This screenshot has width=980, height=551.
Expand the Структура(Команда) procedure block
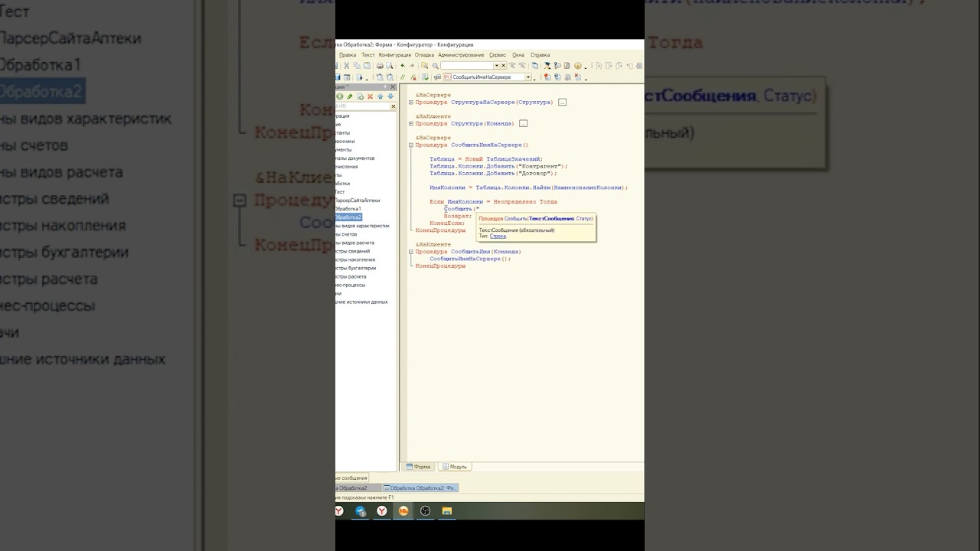tap(411, 123)
